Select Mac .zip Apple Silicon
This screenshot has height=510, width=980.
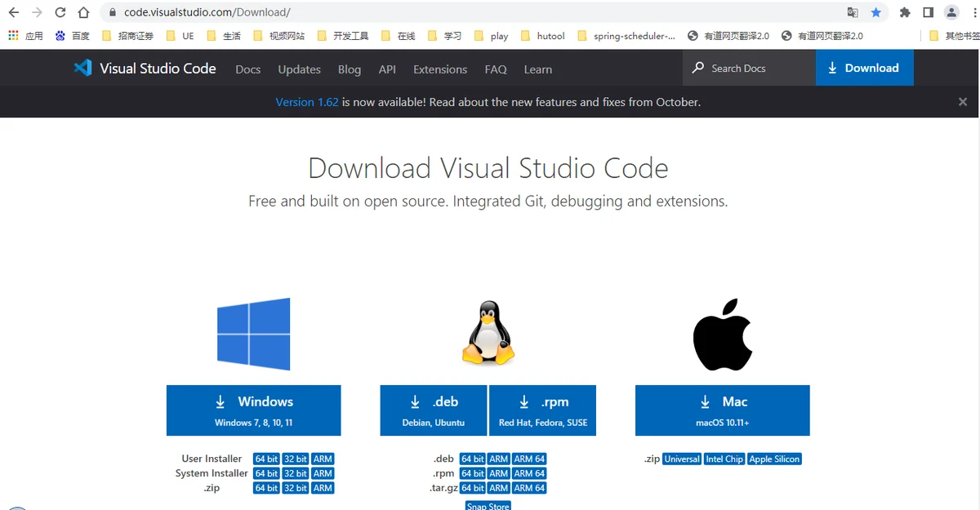775,459
